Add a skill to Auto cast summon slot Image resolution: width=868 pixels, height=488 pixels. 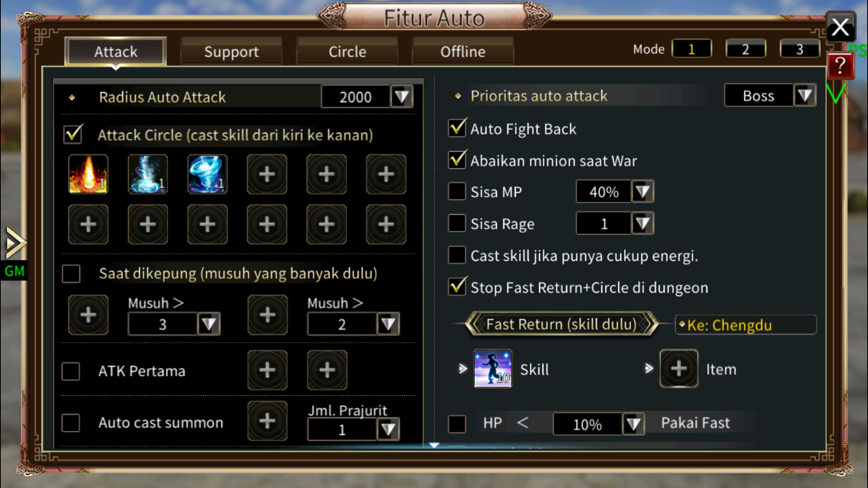[268, 421]
